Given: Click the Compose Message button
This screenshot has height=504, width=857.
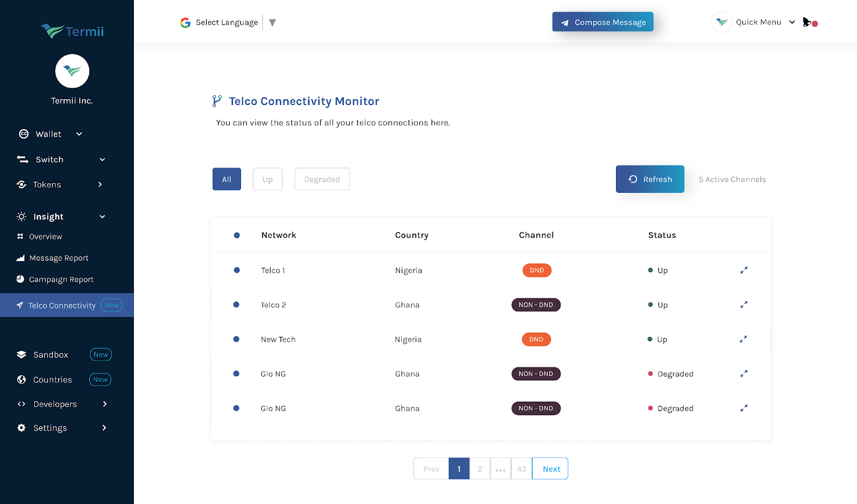Looking at the screenshot, I should 603,22.
